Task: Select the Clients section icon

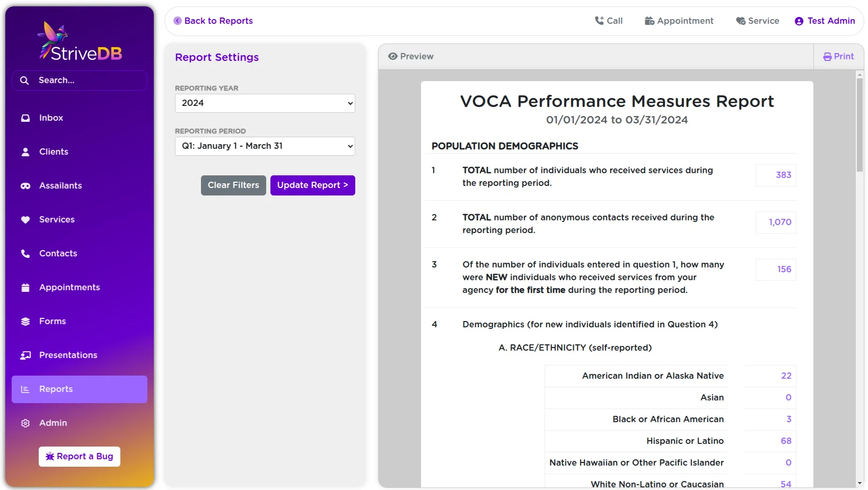Action: (x=25, y=152)
